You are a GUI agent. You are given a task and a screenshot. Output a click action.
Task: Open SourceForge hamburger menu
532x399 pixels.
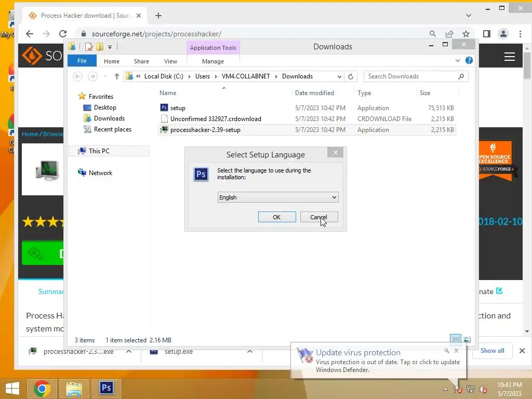509,57
